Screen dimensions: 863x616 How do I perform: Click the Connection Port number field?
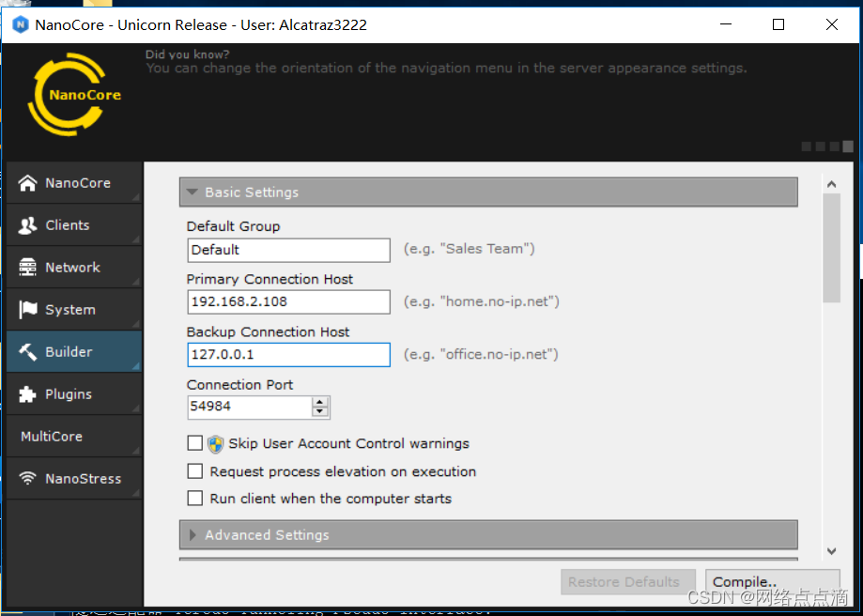click(x=250, y=408)
